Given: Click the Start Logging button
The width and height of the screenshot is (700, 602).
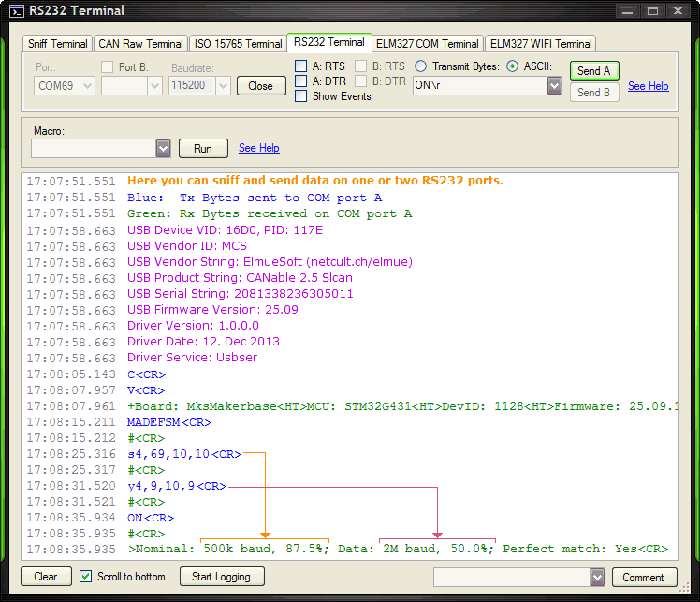Looking at the screenshot, I should 222,577.
